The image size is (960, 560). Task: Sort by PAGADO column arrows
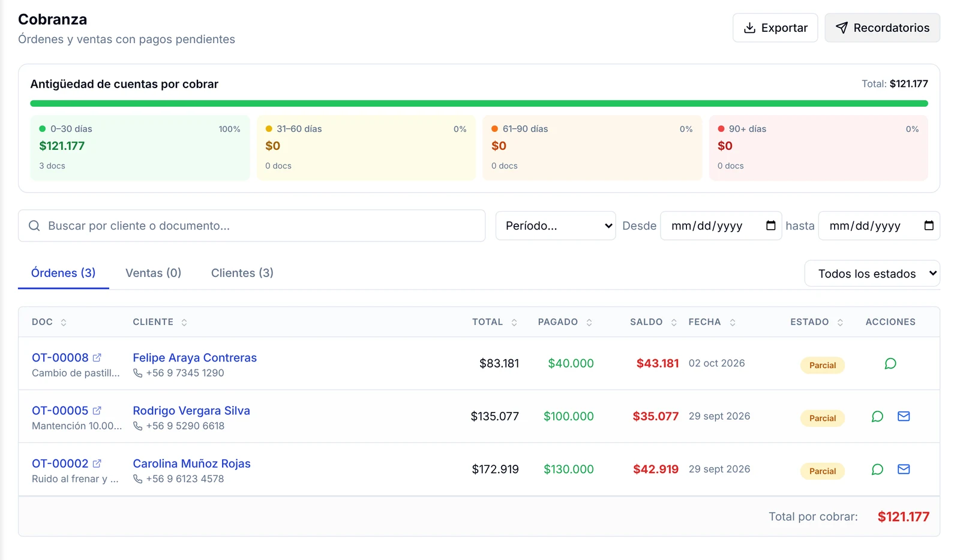pos(589,323)
